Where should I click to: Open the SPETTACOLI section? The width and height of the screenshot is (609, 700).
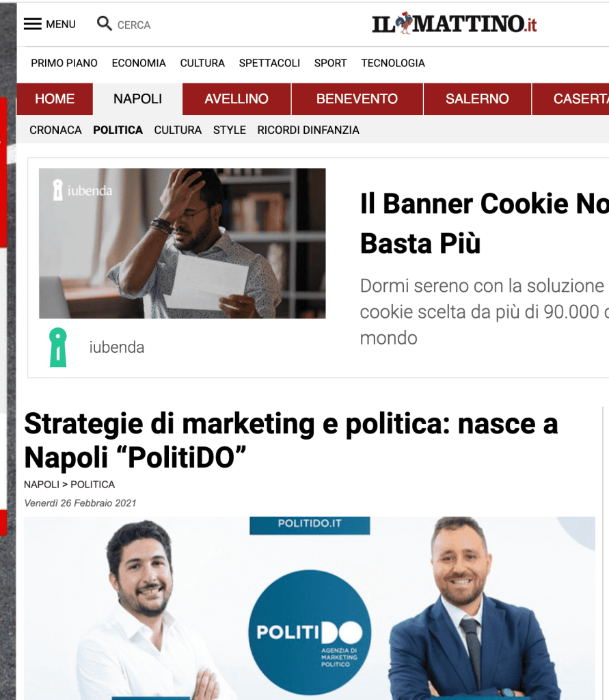tap(269, 63)
